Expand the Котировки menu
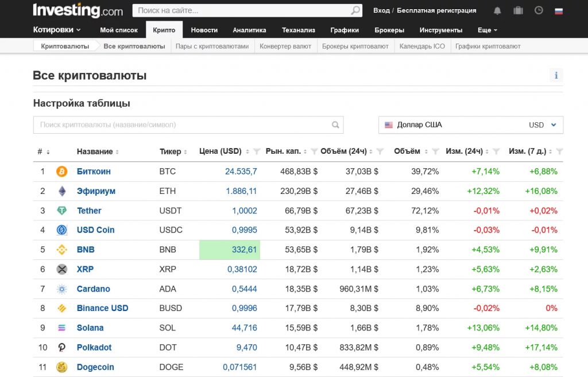 tap(57, 30)
